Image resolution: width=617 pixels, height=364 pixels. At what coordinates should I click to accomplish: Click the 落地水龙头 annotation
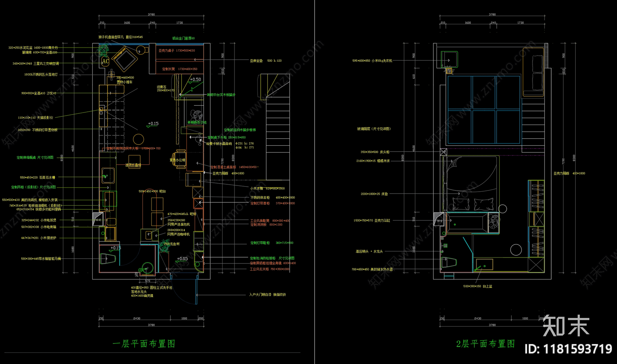(138, 292)
